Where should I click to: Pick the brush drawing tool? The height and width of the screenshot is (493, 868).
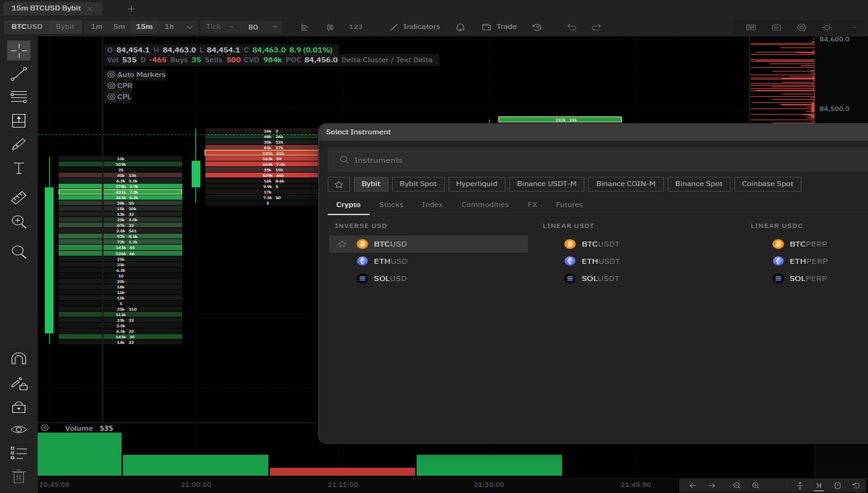pos(19,144)
